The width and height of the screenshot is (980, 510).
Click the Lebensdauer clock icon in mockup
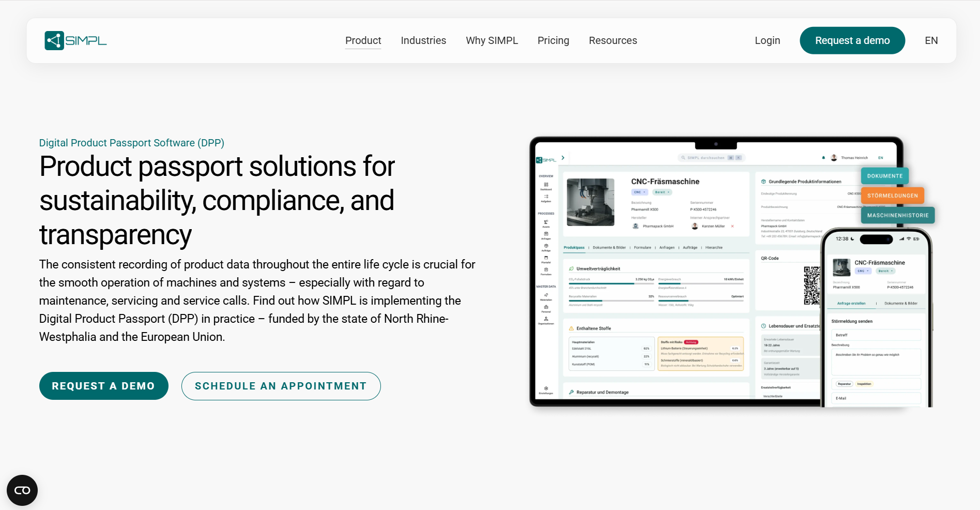pos(763,326)
